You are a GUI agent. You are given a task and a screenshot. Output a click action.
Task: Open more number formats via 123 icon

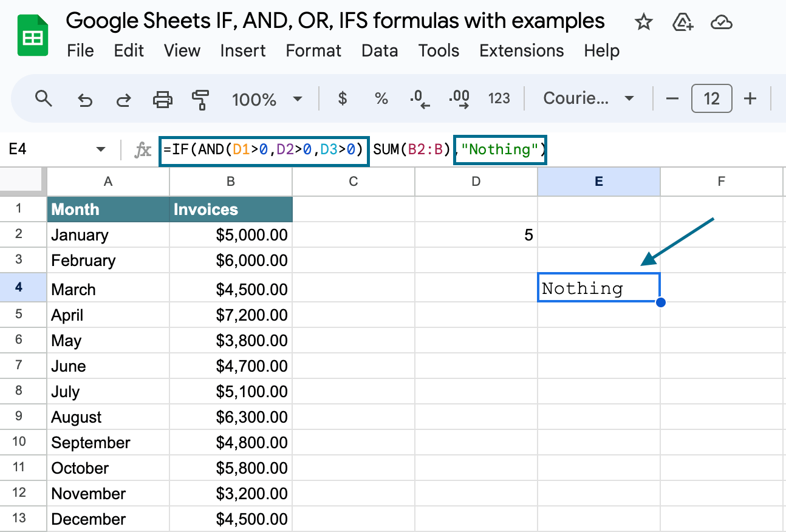(499, 98)
